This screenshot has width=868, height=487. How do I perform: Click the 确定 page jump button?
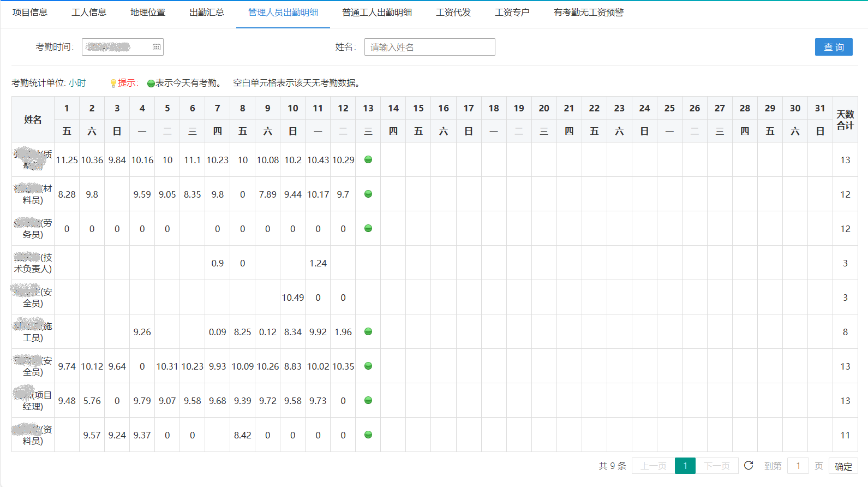coord(843,466)
